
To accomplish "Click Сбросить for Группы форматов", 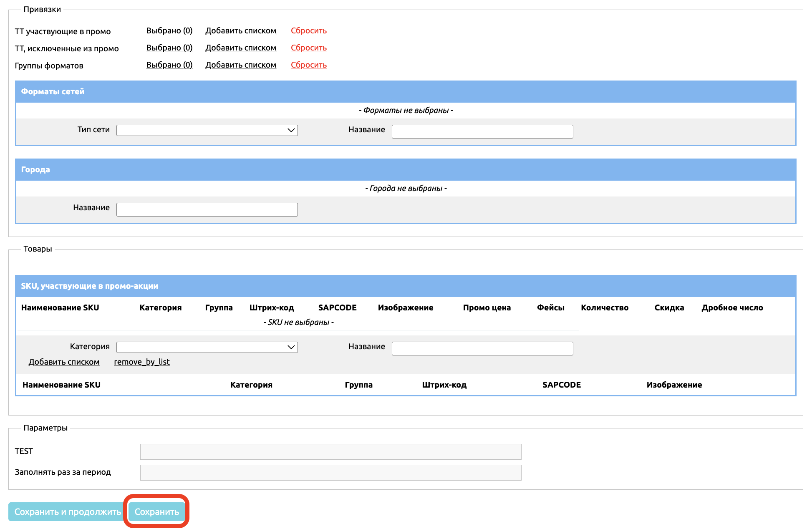I will [x=308, y=65].
